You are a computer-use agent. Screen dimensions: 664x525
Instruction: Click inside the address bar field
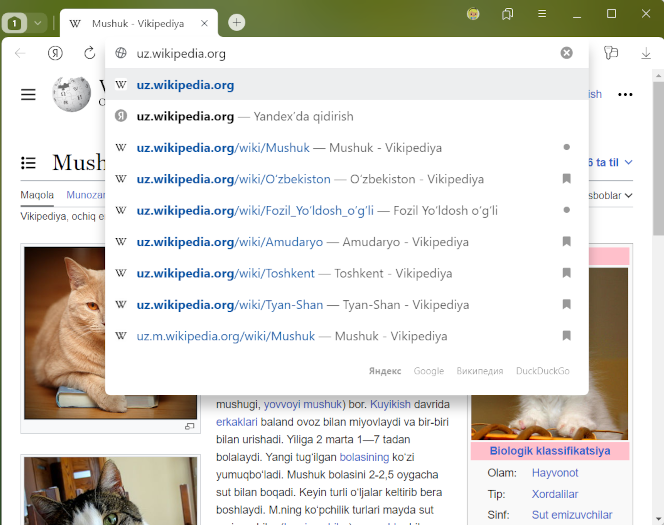(340, 53)
